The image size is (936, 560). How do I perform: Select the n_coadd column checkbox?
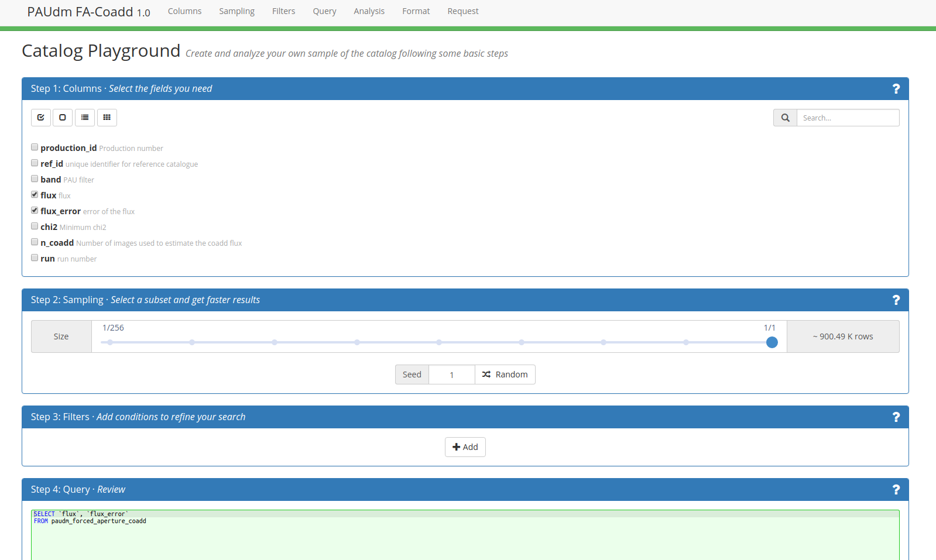(x=35, y=242)
